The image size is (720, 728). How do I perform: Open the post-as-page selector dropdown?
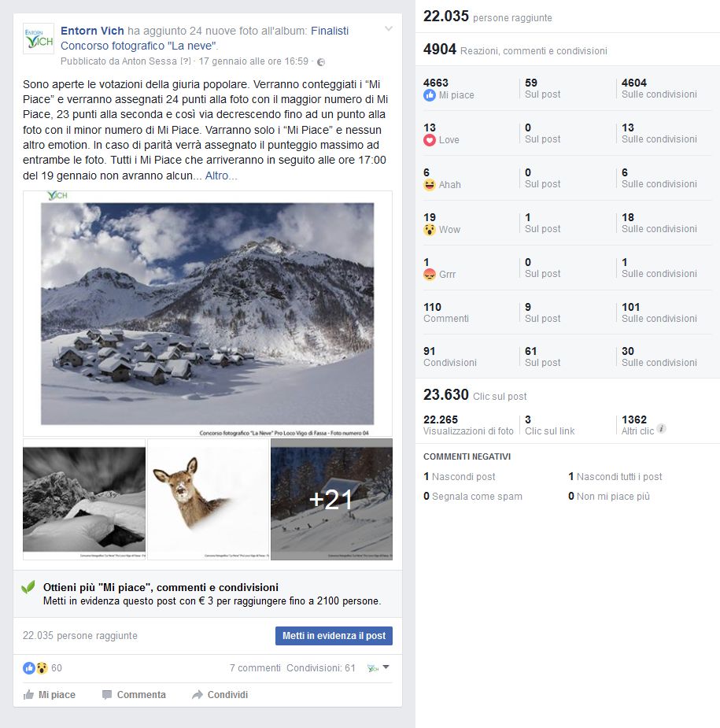coord(378,667)
